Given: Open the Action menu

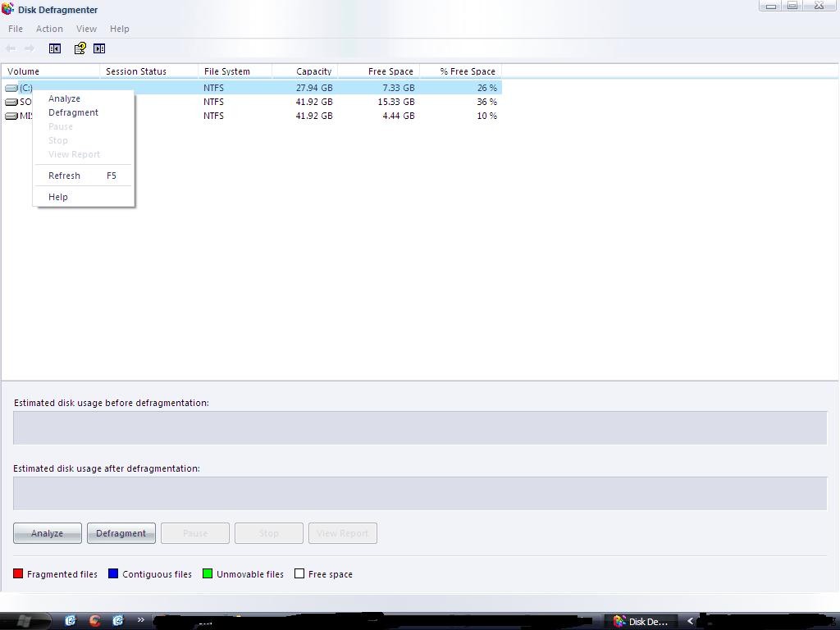Looking at the screenshot, I should 49,29.
